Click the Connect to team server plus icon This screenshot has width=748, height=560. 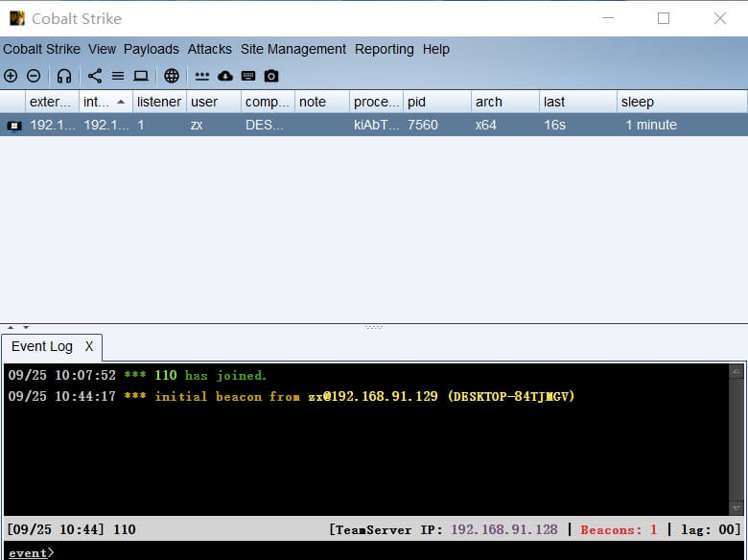pyautogui.click(x=11, y=76)
